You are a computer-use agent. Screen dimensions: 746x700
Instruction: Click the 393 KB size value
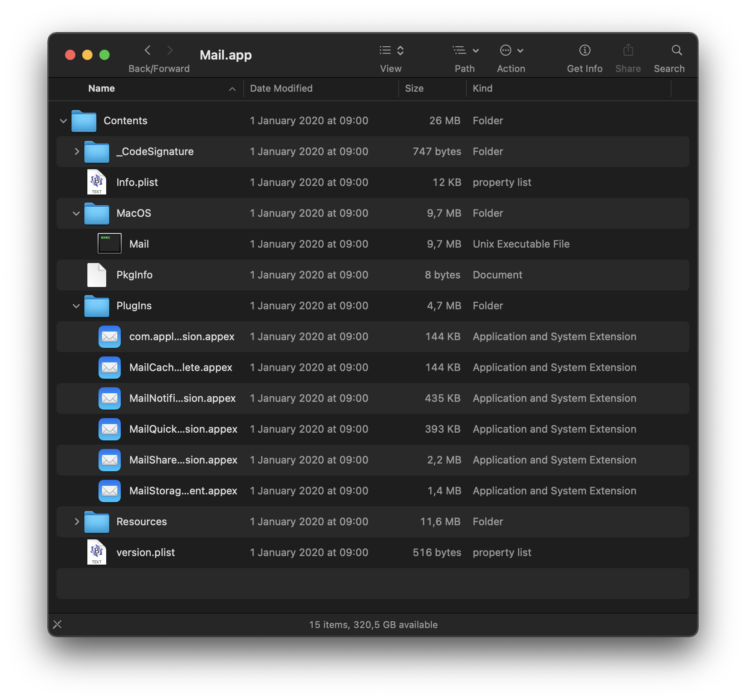click(443, 429)
